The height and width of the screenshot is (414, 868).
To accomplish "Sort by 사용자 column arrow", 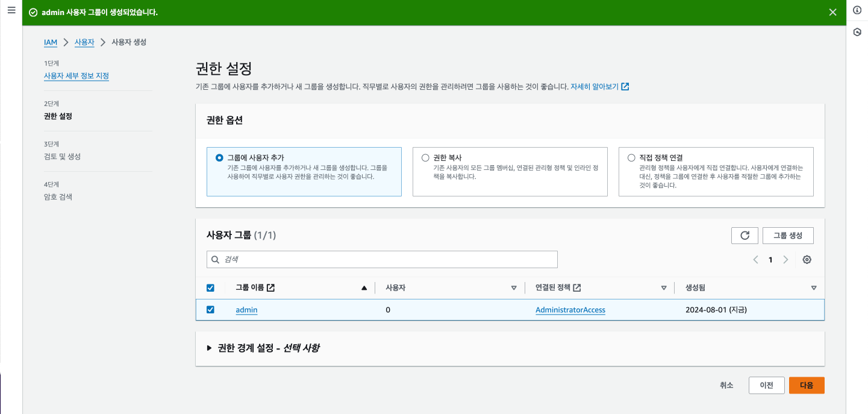I will [x=514, y=288].
